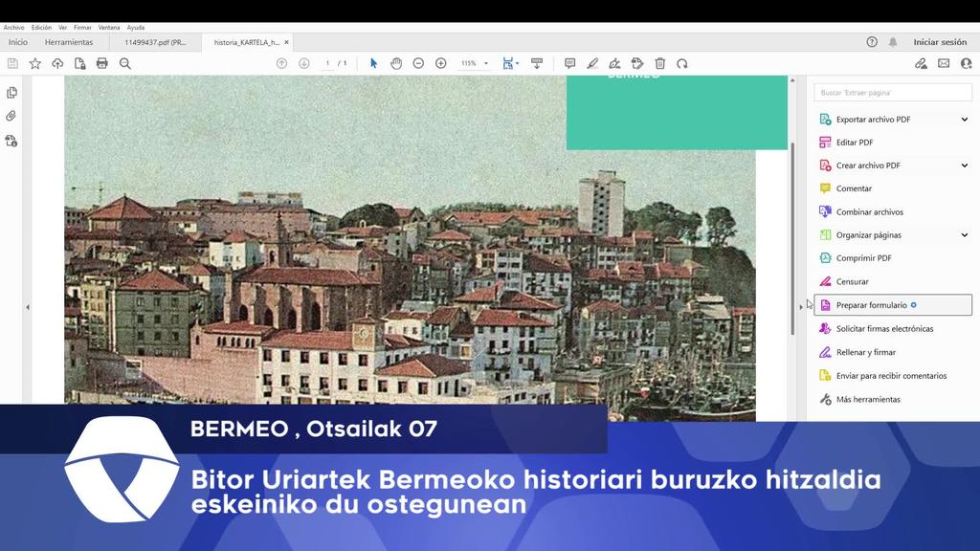The width and height of the screenshot is (980, 551).
Task: Open Enviar para recibir comentarios
Action: 893,375
